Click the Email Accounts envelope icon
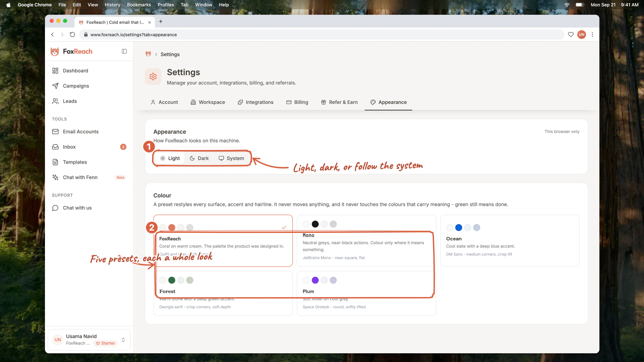This screenshot has width=644, height=362. click(55, 132)
